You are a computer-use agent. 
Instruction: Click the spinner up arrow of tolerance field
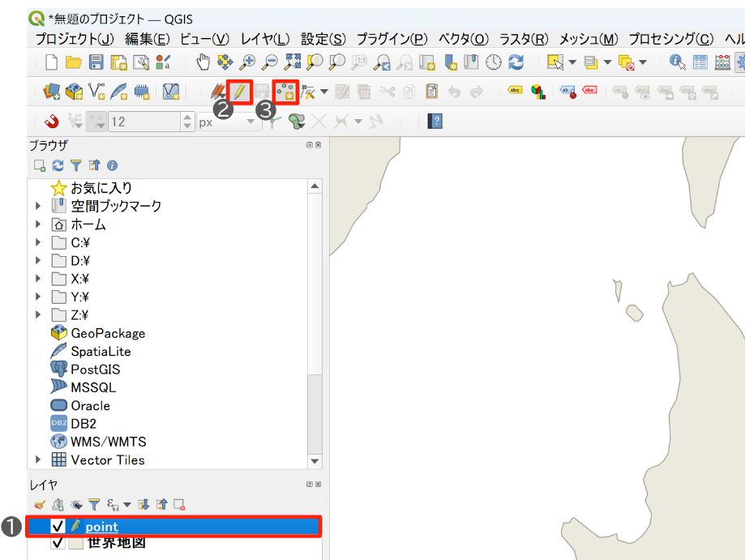pos(188,118)
